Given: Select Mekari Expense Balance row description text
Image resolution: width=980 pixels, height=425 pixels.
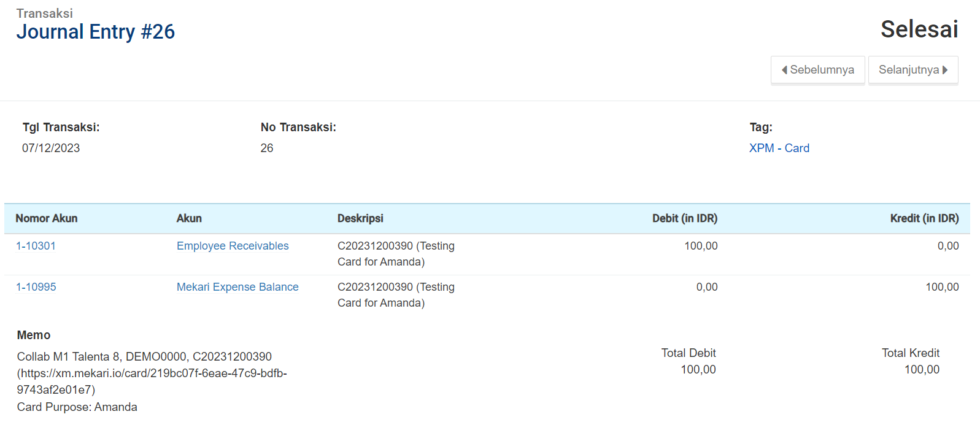Looking at the screenshot, I should pos(396,295).
